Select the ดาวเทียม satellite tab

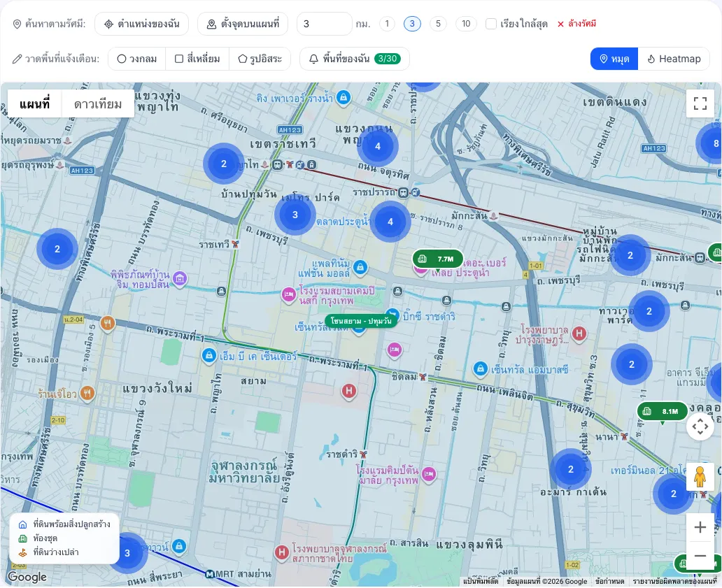98,104
